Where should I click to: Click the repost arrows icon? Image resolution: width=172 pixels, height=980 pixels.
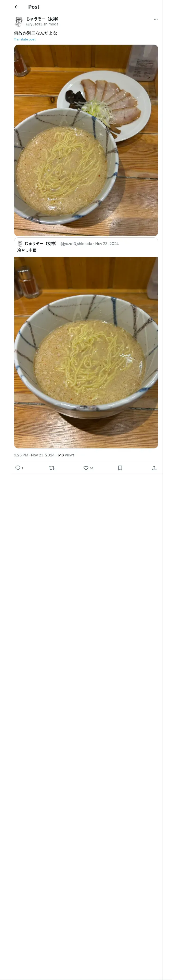52,468
